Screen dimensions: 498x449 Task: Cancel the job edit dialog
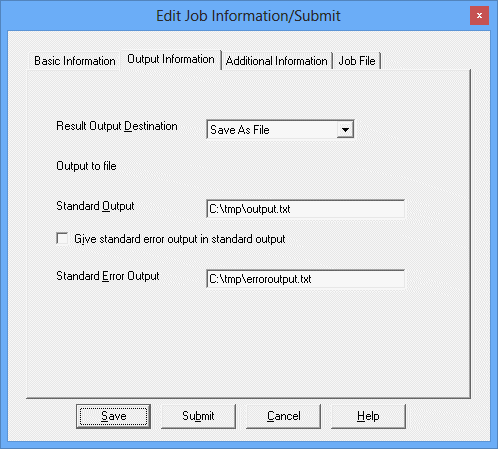click(284, 416)
